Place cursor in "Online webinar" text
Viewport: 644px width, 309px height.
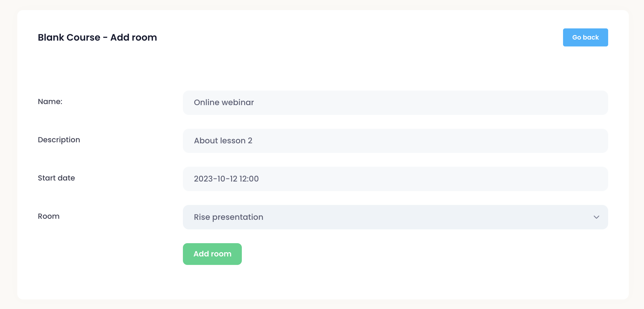224,102
